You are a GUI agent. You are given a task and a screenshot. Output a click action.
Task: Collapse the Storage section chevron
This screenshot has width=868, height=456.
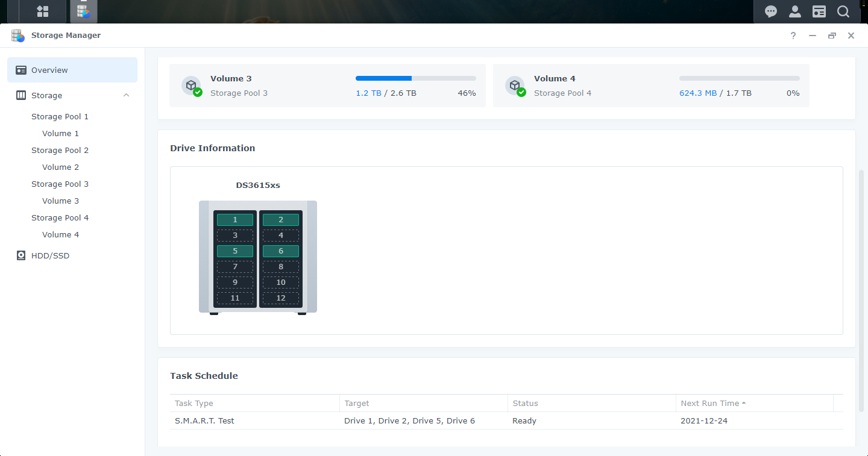tap(126, 95)
